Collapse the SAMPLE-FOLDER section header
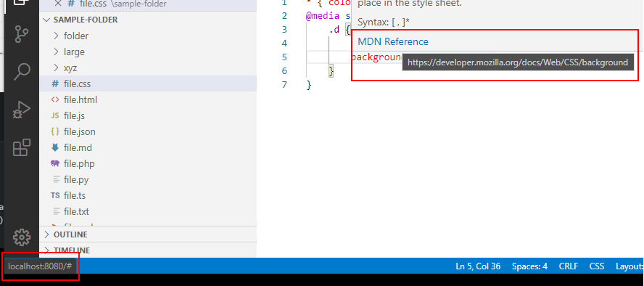 pos(148,20)
